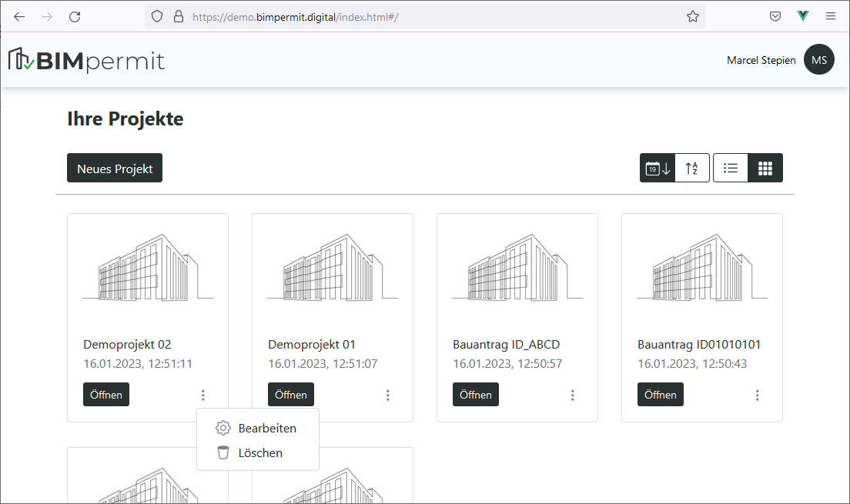Image resolution: width=850 pixels, height=504 pixels.
Task: Select the Bauantrag ID_ABCD building thumbnail
Action: (517, 267)
